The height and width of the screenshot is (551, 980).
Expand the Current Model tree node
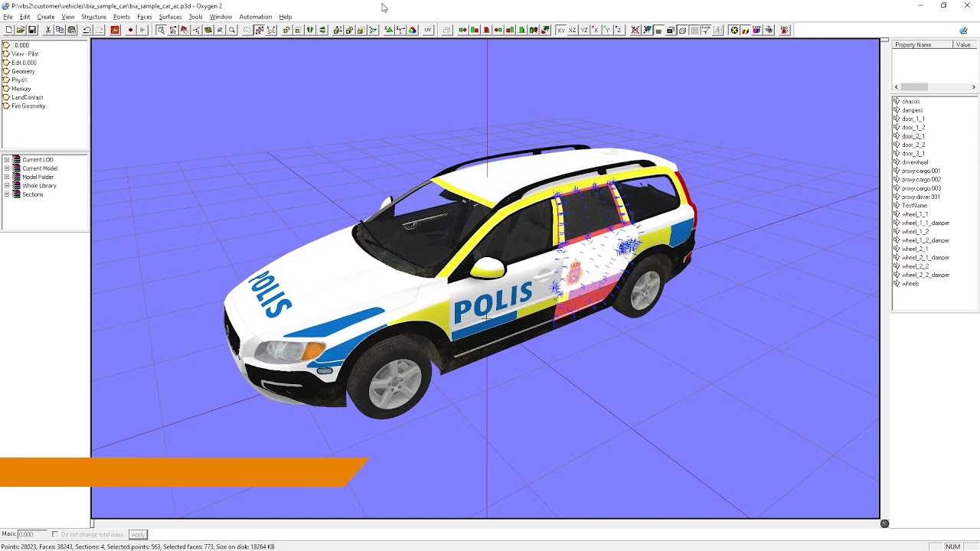coord(7,168)
